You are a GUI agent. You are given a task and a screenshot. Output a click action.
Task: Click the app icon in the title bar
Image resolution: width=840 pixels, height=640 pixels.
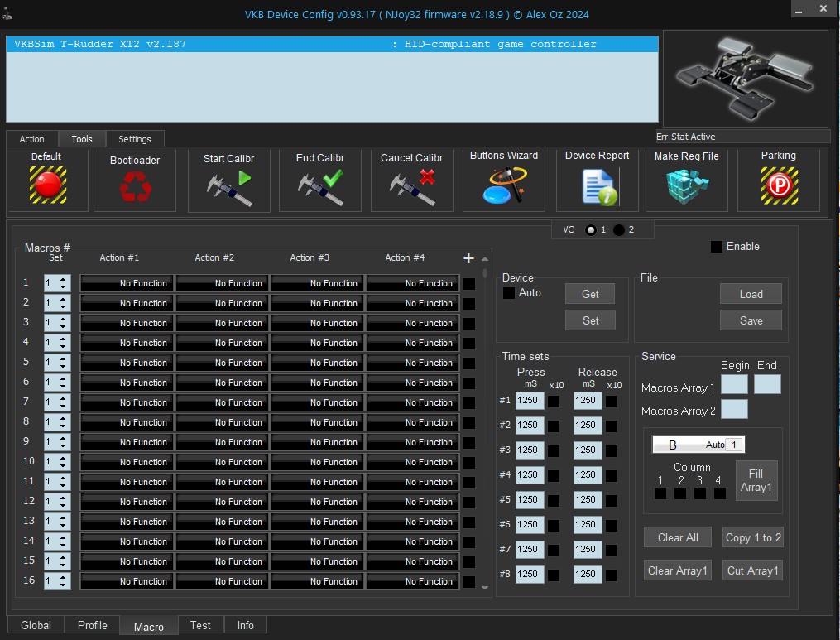tap(7, 14)
